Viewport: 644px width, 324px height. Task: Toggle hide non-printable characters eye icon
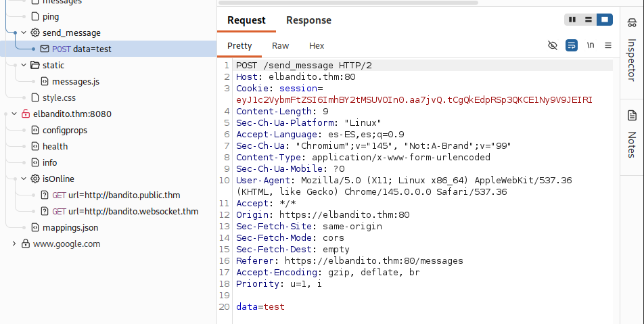click(x=553, y=45)
